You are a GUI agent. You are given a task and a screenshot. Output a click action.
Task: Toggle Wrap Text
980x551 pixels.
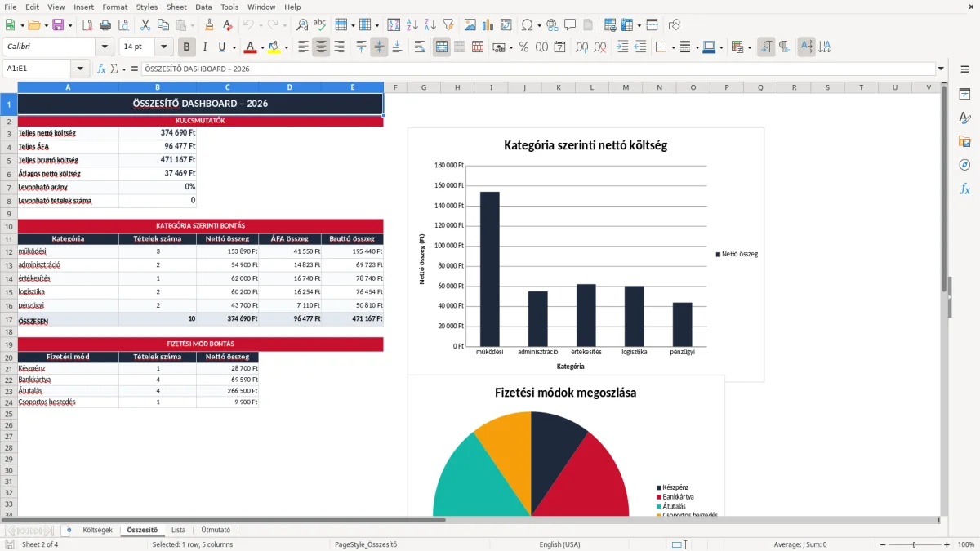(419, 47)
